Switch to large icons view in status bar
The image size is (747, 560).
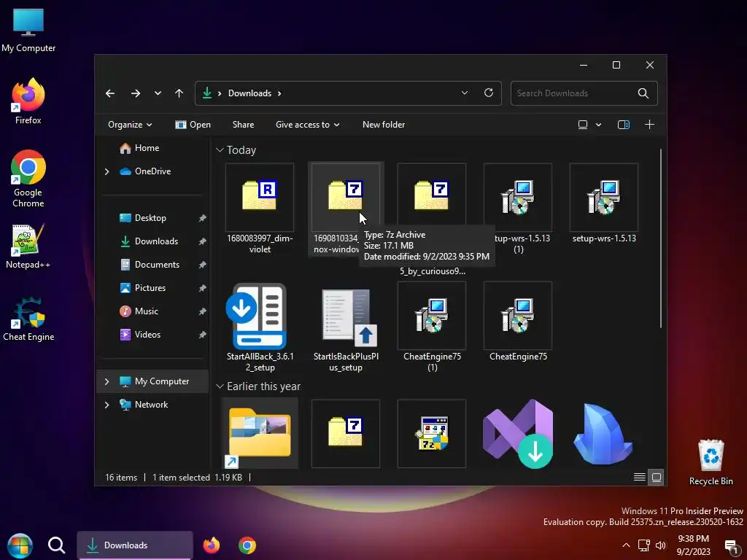(656, 477)
